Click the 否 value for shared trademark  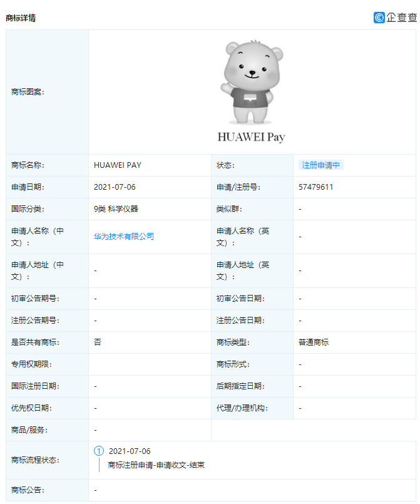(x=98, y=342)
